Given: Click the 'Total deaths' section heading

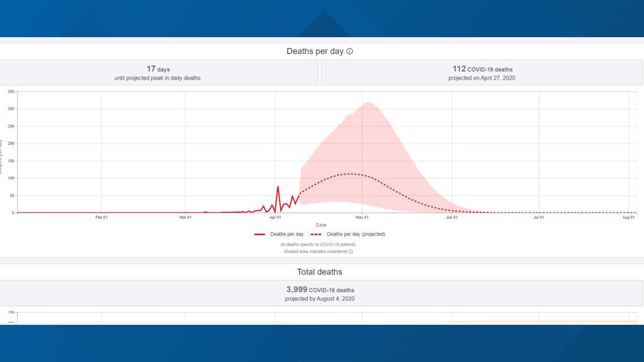Looking at the screenshot, I should click(320, 272).
